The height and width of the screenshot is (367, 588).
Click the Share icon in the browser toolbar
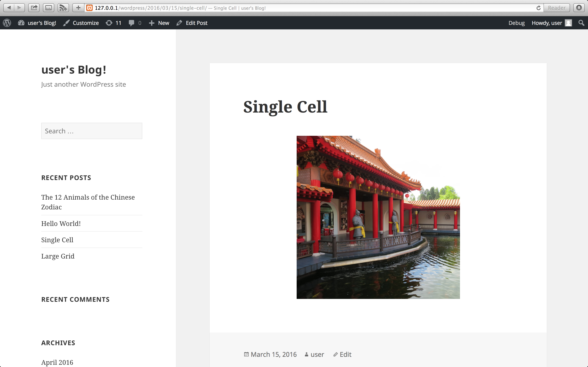click(x=34, y=8)
